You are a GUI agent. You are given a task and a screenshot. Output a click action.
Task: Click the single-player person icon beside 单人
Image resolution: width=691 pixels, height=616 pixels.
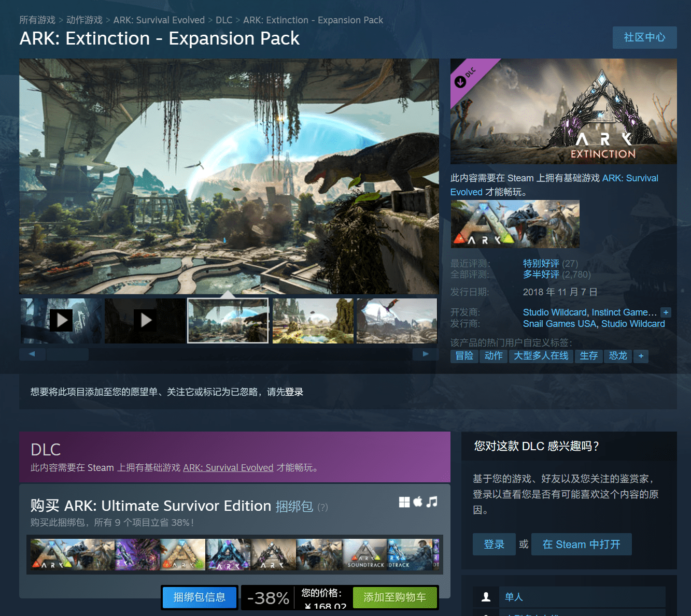coord(486,597)
